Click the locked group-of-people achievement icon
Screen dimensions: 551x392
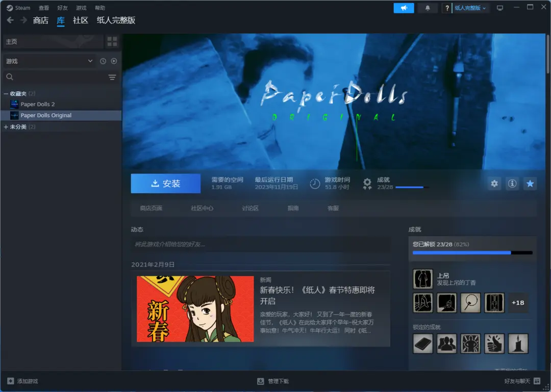point(446,344)
